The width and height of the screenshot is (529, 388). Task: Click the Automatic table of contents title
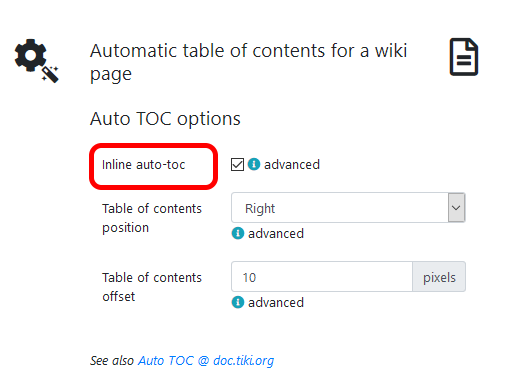click(x=249, y=62)
